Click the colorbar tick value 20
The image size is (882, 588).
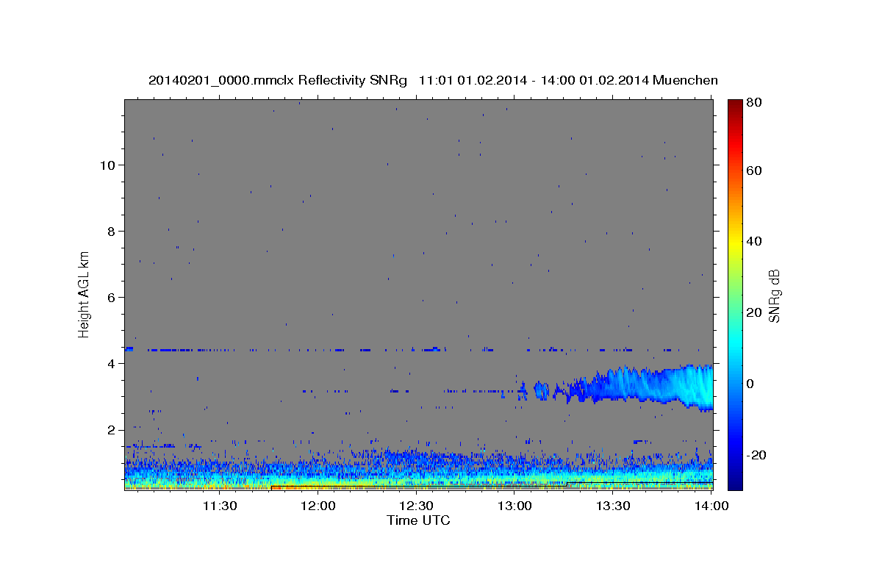[756, 312]
